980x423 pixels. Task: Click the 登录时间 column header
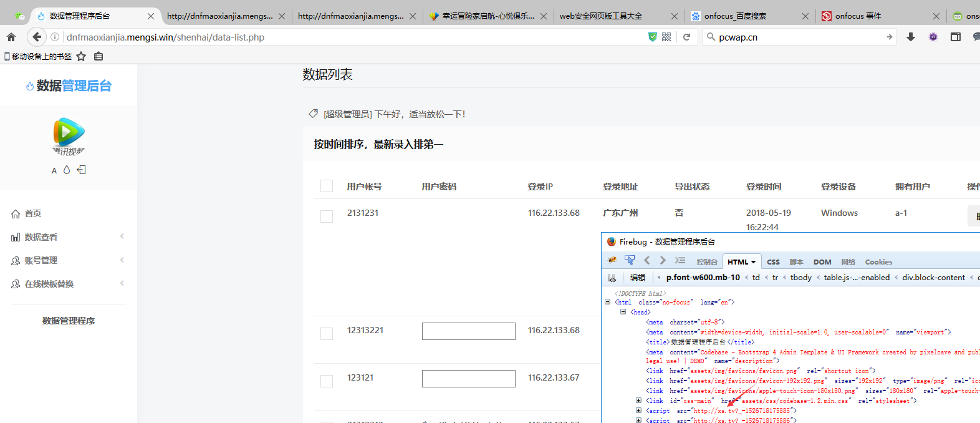click(764, 187)
